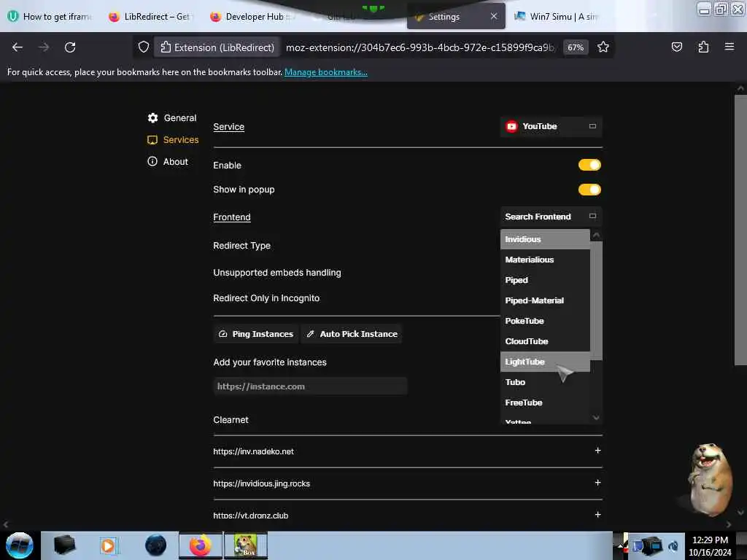Switch to the How to get iframe tab
This screenshot has height=560, width=747.
click(50, 17)
